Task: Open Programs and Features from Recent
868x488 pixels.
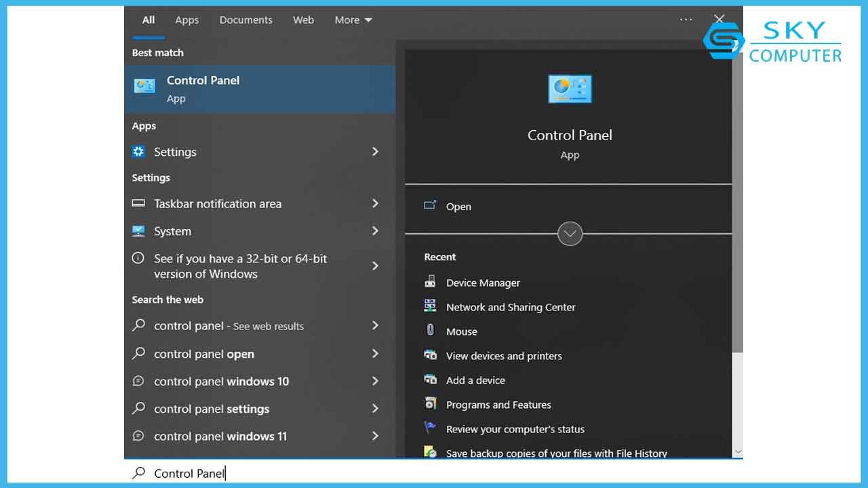Action: coord(498,405)
